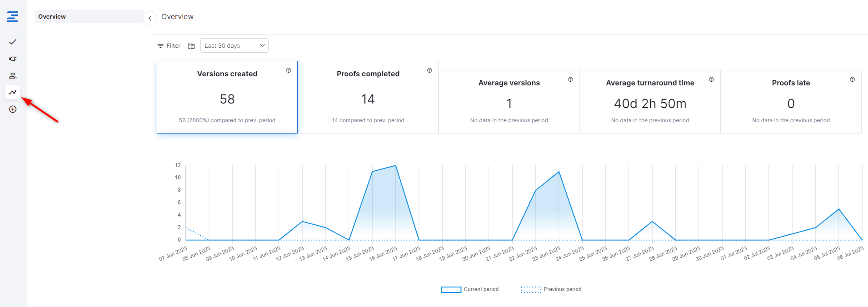
Task: Click help icon on Average versions card
Action: pos(570,79)
